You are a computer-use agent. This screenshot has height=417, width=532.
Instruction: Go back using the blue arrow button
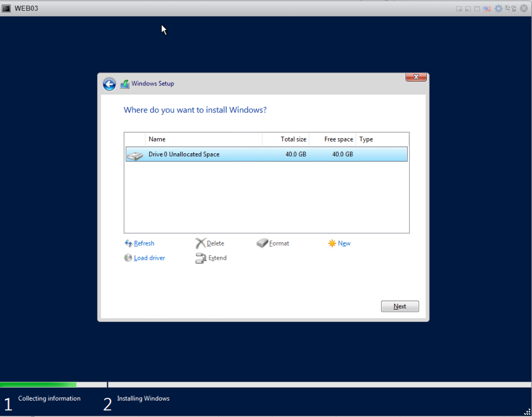pyautogui.click(x=109, y=84)
